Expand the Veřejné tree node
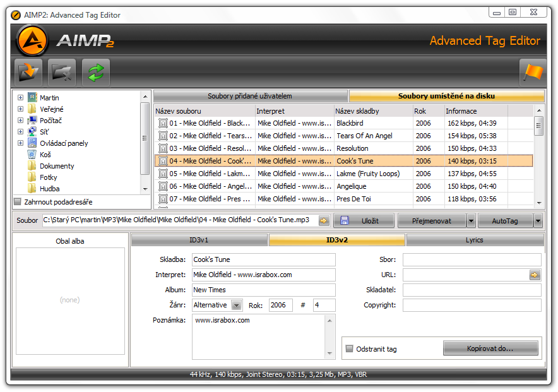The width and height of the screenshot is (558, 392). [x=20, y=109]
